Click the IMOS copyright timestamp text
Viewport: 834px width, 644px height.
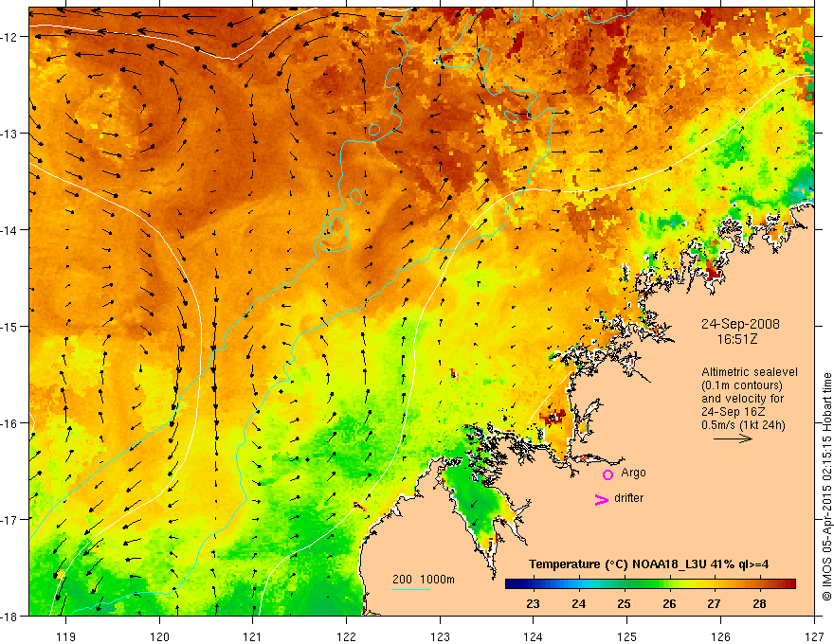(827, 487)
